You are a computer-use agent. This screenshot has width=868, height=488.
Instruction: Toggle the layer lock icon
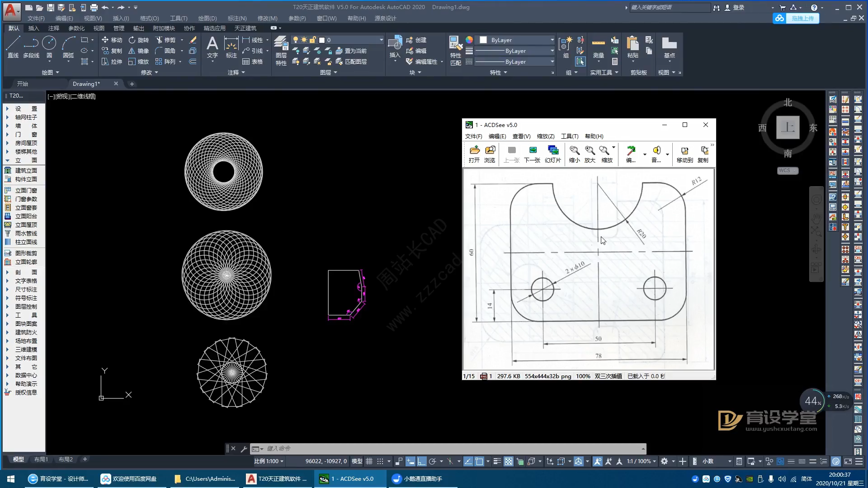[313, 40]
